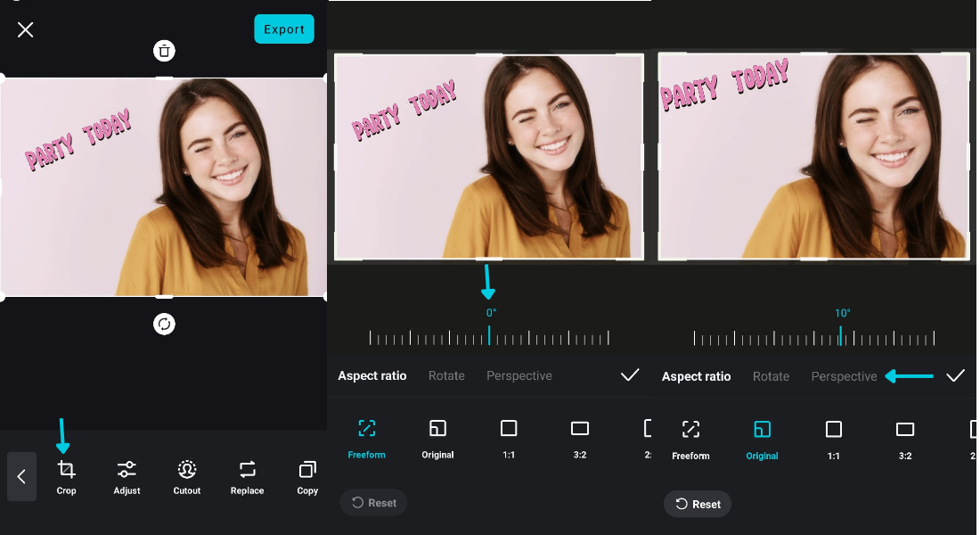Choose 1:1 ratio in the middle panel
This screenshot has height=535, width=980.
[x=509, y=440]
